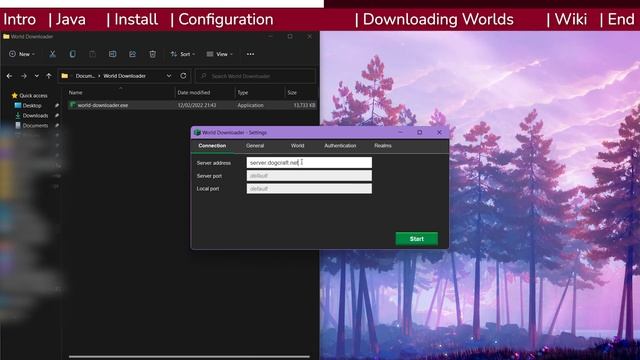Click the Java chapter in the top banner

71,19
